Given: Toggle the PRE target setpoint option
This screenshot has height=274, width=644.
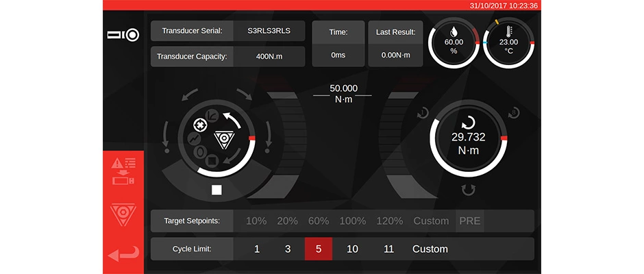Looking at the screenshot, I should 470,221.
